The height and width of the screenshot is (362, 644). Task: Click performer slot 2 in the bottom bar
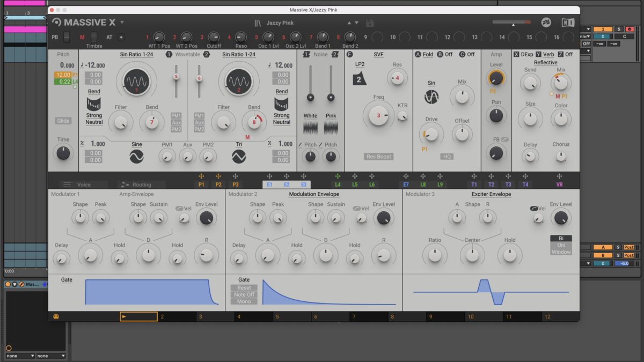point(177,317)
